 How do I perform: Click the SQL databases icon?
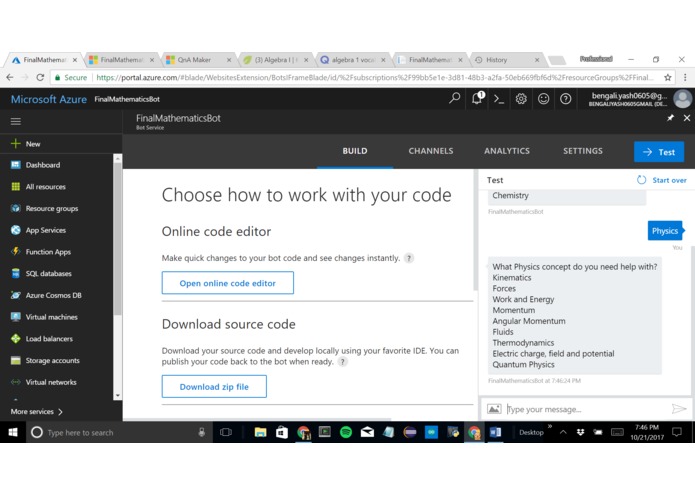[x=16, y=273]
